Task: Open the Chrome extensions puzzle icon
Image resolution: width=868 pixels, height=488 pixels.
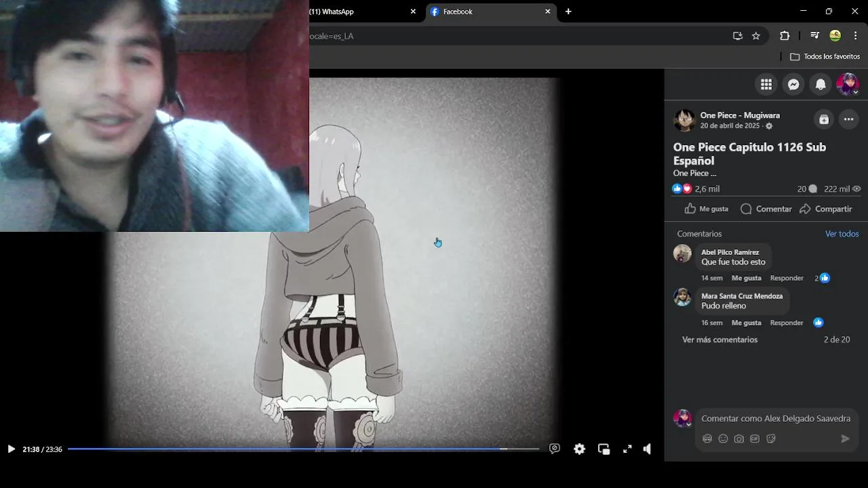Action: coord(785,36)
